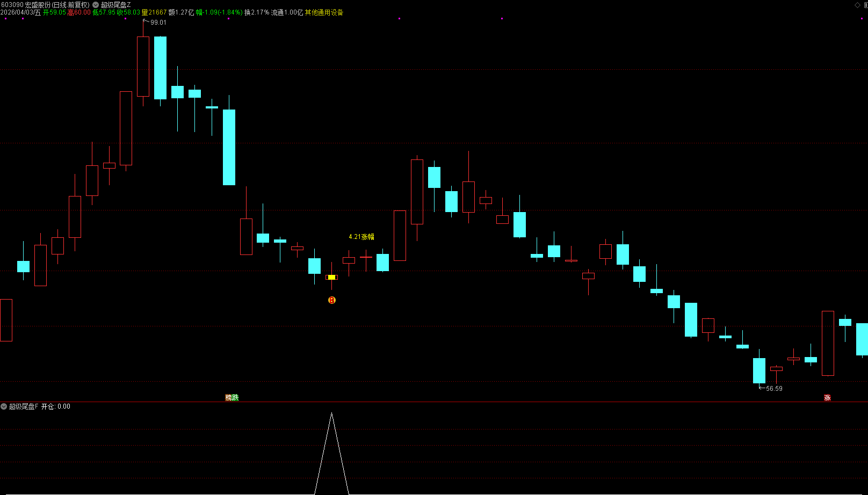Click the 额1.27亿 amount value

click(x=181, y=12)
